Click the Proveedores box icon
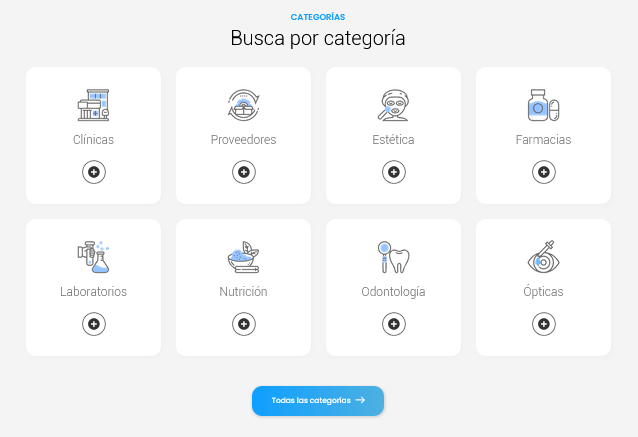638x437 pixels. [x=243, y=104]
